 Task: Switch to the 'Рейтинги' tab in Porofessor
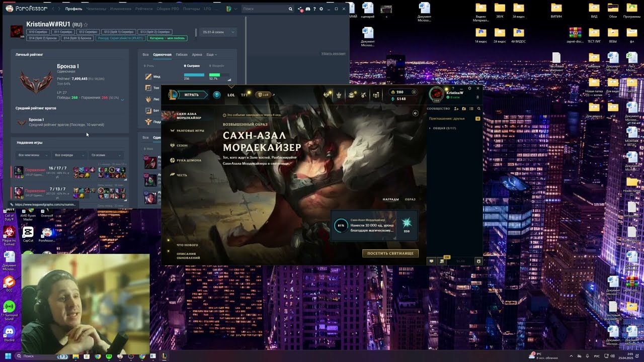pos(144,9)
